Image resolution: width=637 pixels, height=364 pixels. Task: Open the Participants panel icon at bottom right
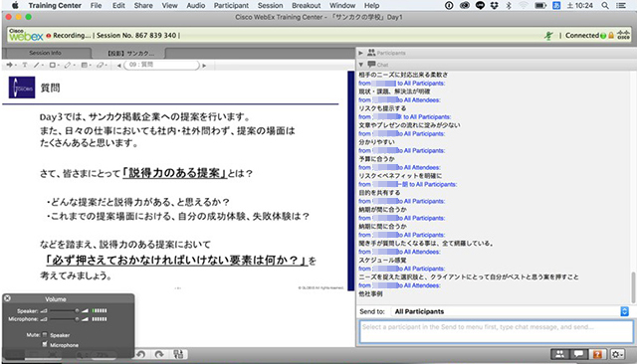(x=559, y=354)
